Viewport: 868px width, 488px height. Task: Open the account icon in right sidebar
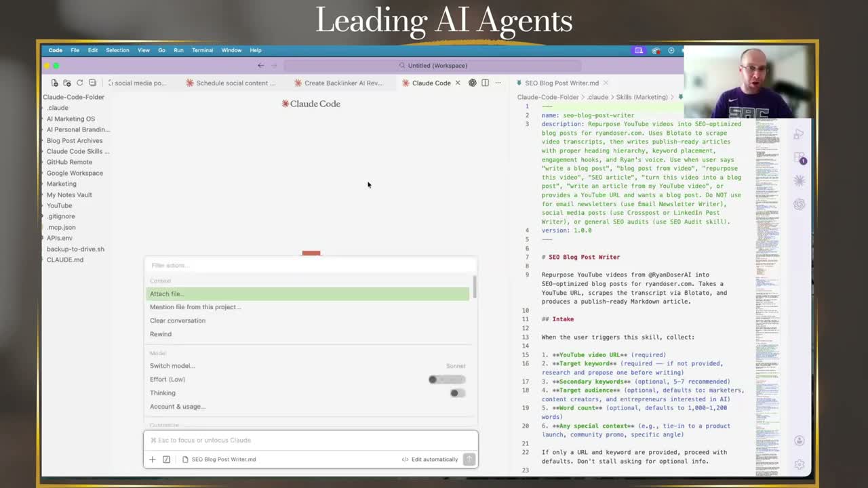pyautogui.click(x=800, y=441)
